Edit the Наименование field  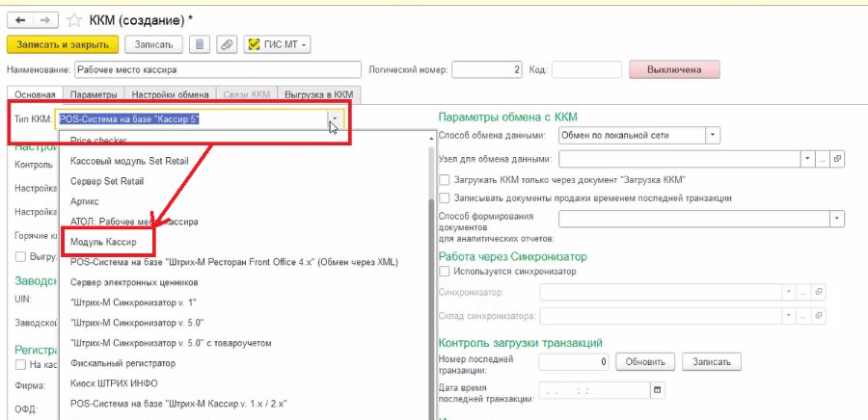(x=218, y=69)
